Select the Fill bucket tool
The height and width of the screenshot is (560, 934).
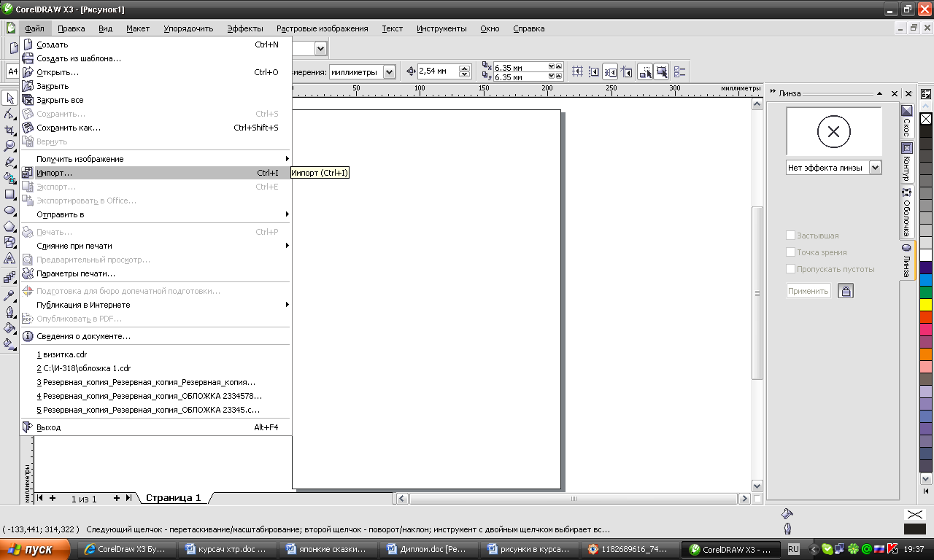(x=9, y=327)
